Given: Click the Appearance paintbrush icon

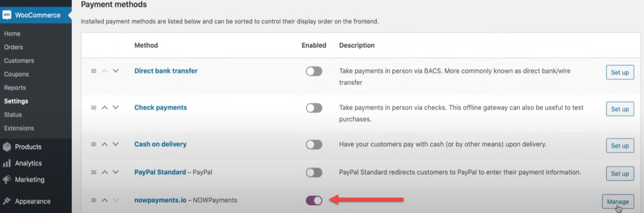Looking at the screenshot, I should point(7,201).
